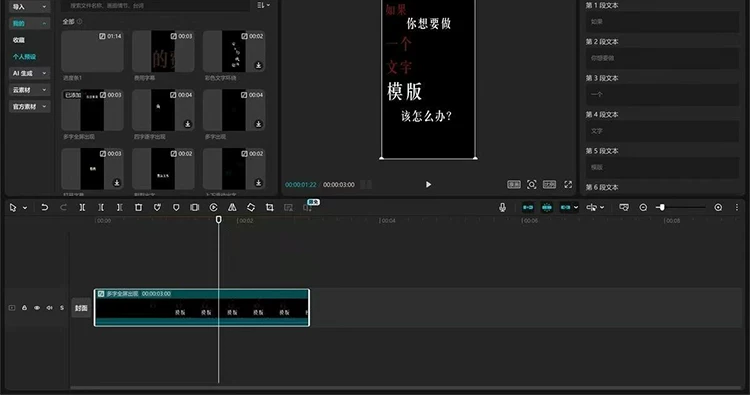Collapse the 我的 section
The width and height of the screenshot is (750, 404).
(30, 23)
